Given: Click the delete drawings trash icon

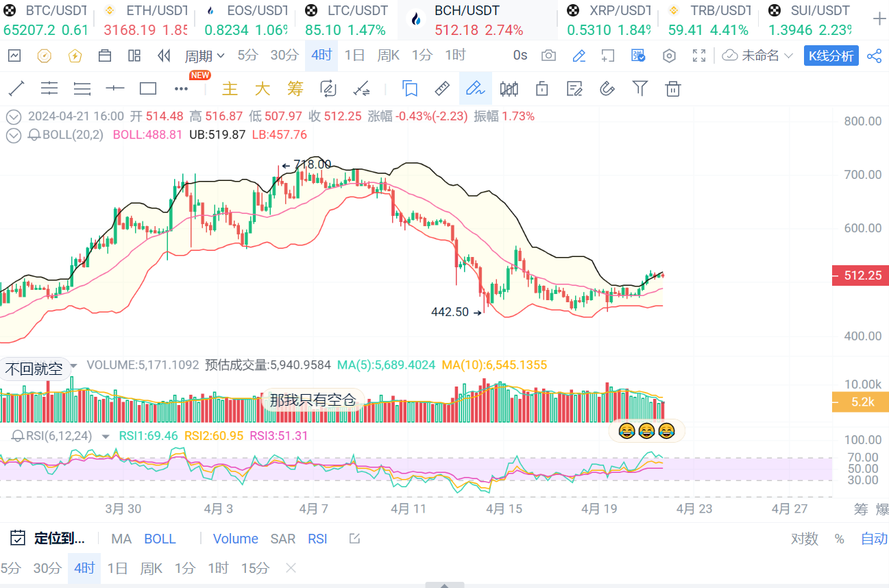Looking at the screenshot, I should [673, 88].
